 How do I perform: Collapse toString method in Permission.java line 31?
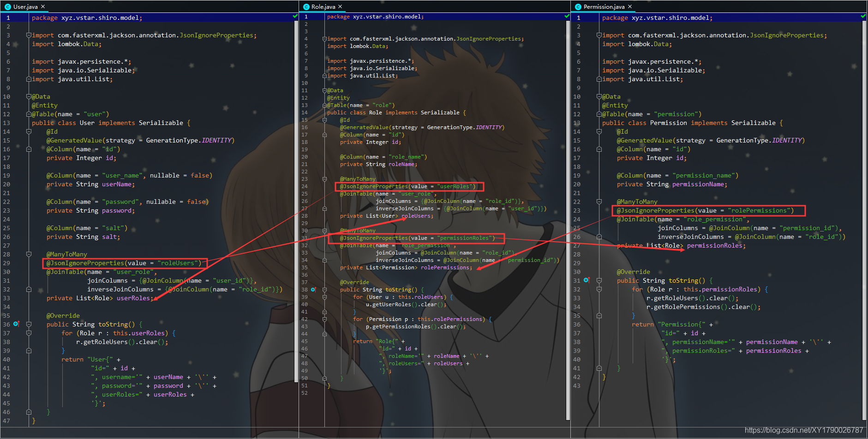[x=599, y=280]
